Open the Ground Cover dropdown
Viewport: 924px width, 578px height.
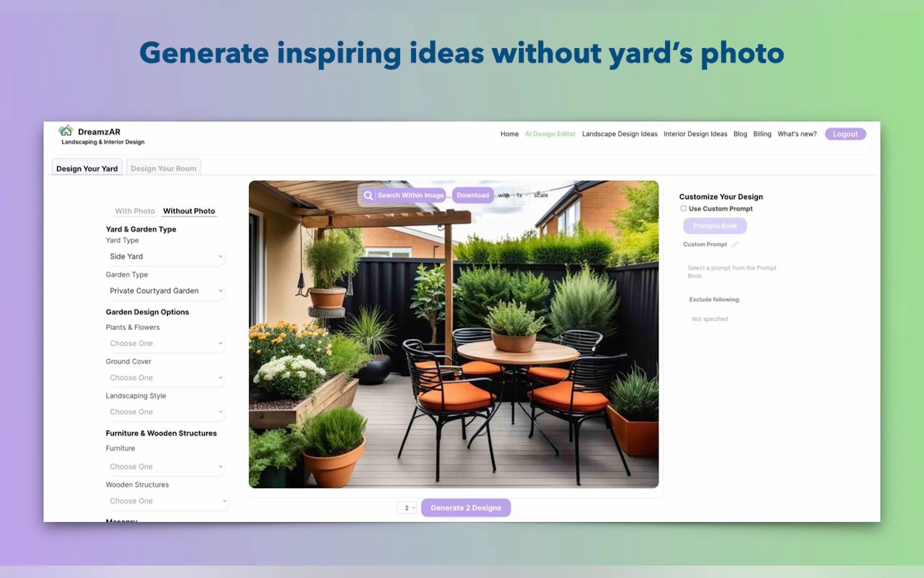tap(165, 378)
